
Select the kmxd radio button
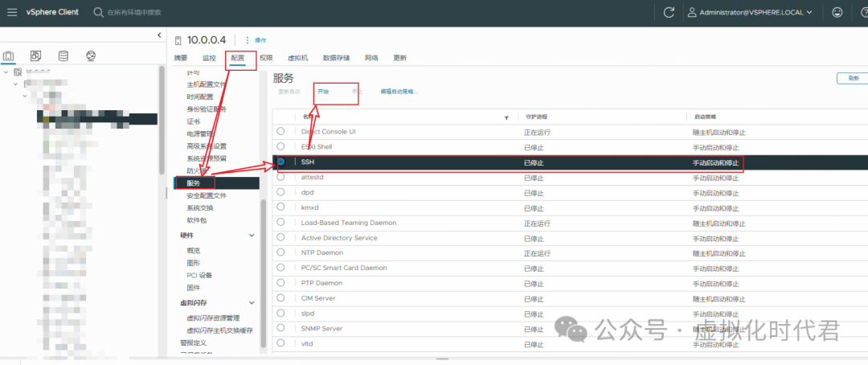(280, 207)
